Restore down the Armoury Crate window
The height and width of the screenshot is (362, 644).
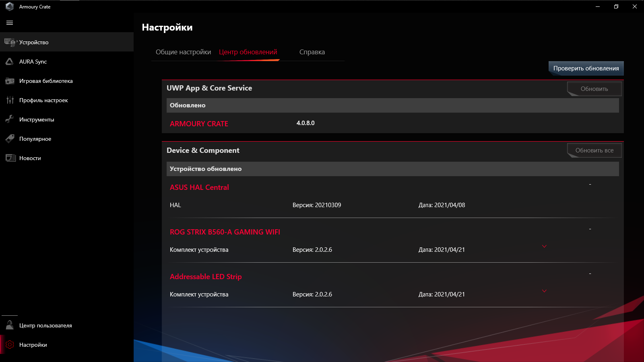tap(616, 6)
